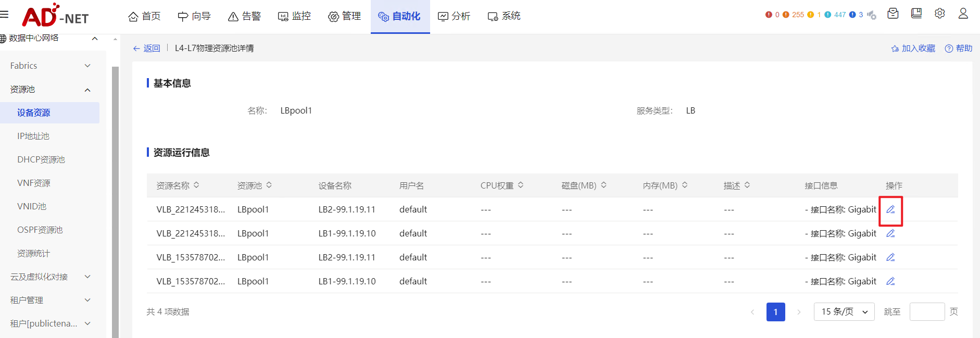The image size is (980, 338).
Task: Switch to the 监控 top menu
Action: click(295, 16)
